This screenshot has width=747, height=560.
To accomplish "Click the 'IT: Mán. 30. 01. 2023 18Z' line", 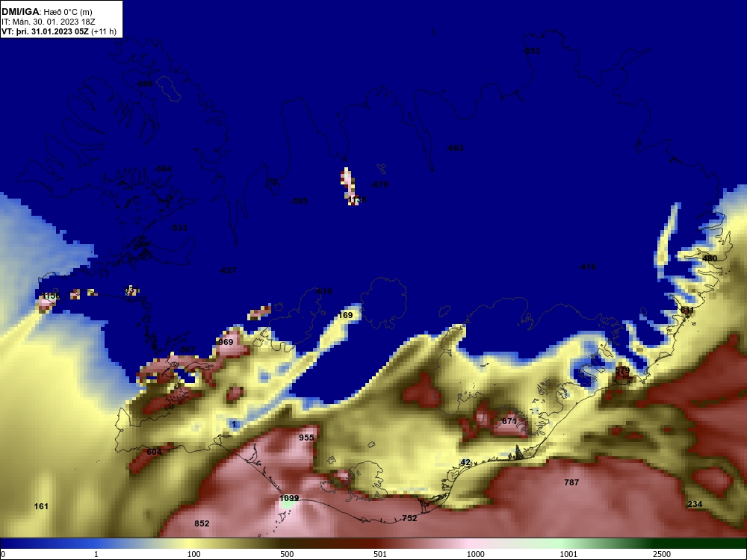I will (48, 22).
